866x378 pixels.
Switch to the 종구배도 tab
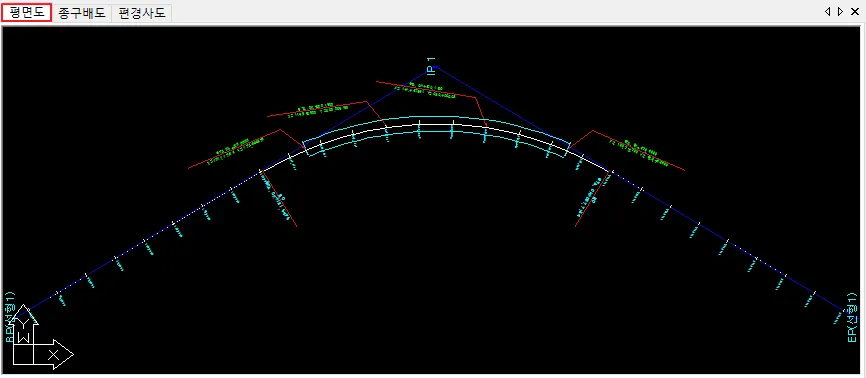point(82,13)
